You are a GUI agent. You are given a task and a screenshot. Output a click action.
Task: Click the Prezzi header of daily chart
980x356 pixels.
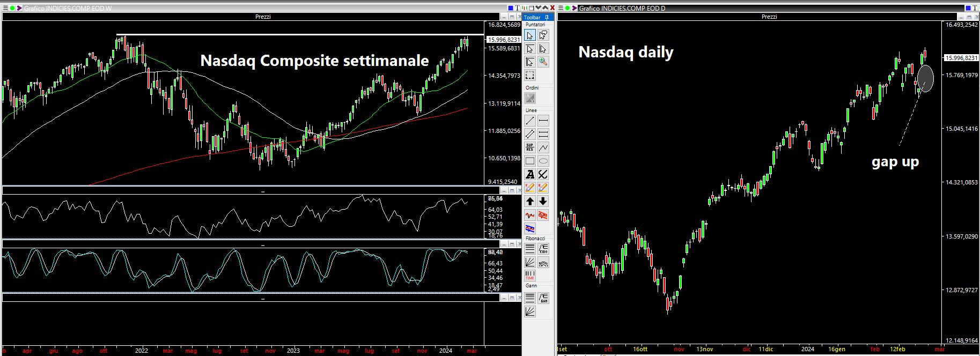769,17
